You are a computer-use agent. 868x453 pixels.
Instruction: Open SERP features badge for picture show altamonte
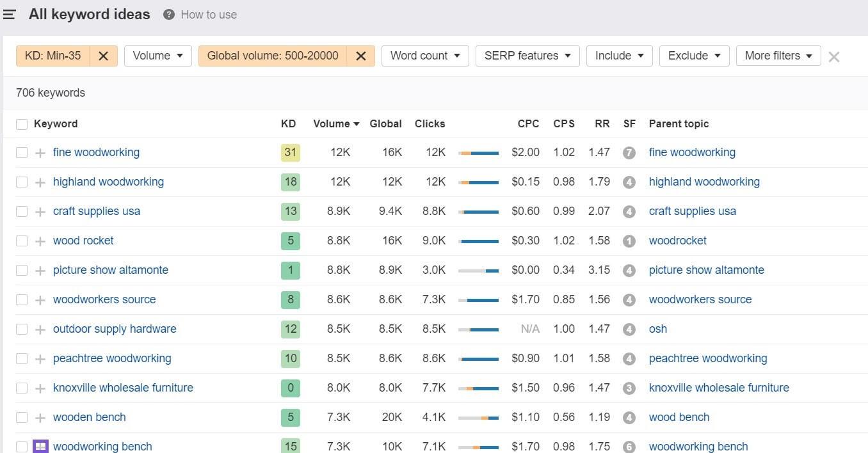coord(629,271)
